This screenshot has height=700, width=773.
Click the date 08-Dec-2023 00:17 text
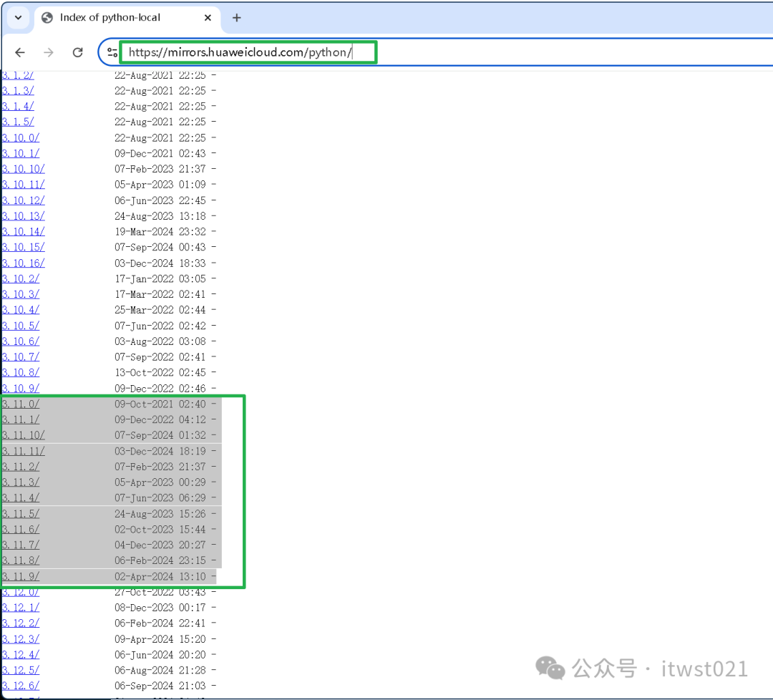(160, 608)
